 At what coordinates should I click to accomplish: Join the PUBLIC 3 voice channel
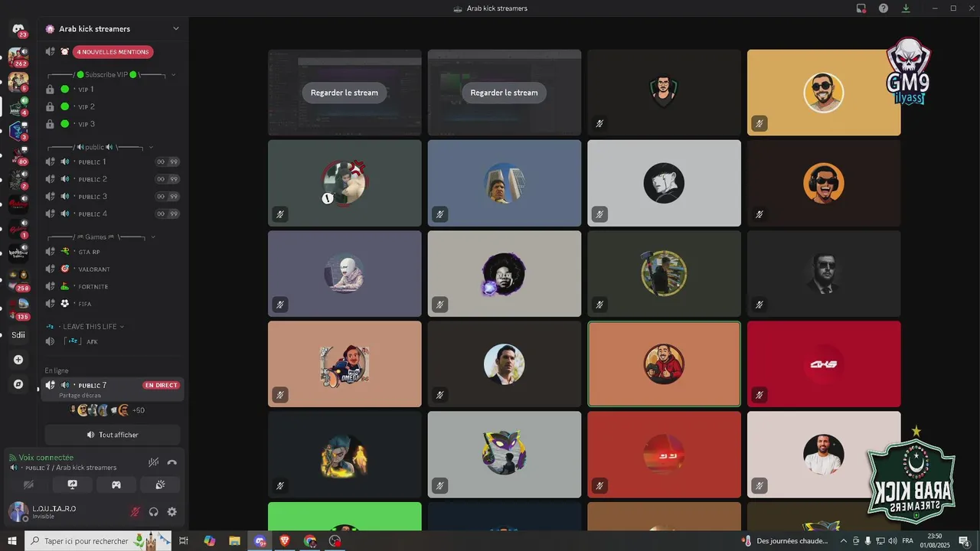[x=113, y=197]
